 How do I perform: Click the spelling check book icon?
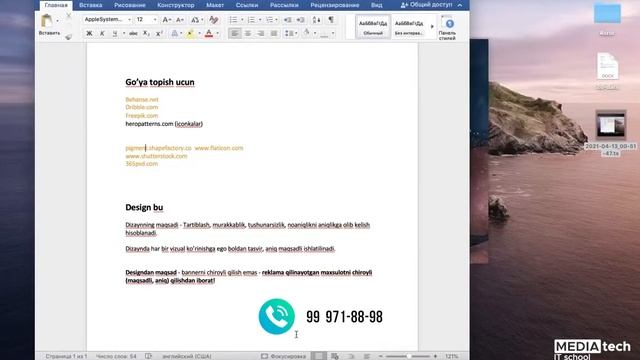pyautogui.click(x=149, y=356)
